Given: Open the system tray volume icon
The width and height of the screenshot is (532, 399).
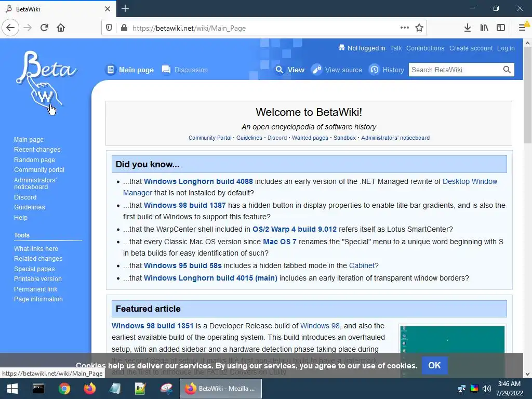Looking at the screenshot, I should pos(486,389).
